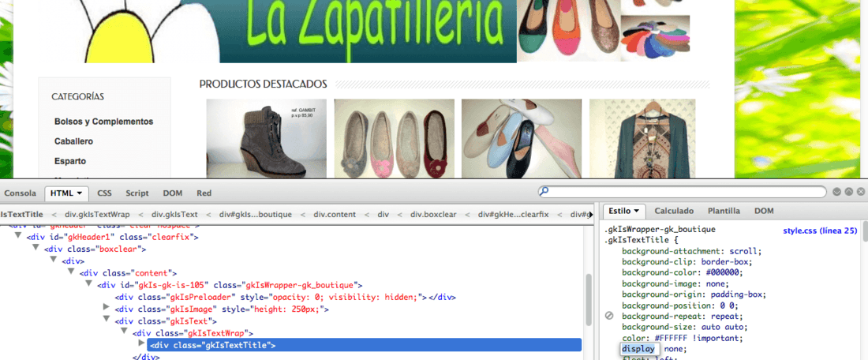Switch to the Script tab

click(x=137, y=193)
